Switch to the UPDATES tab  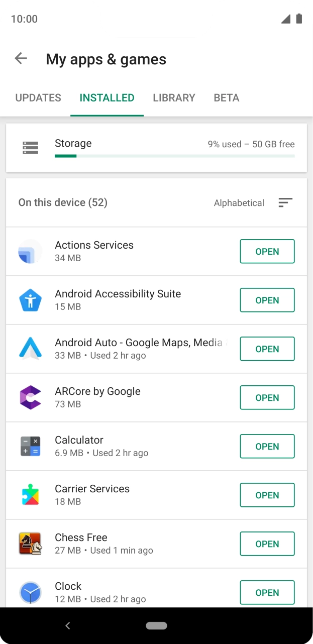coord(38,97)
